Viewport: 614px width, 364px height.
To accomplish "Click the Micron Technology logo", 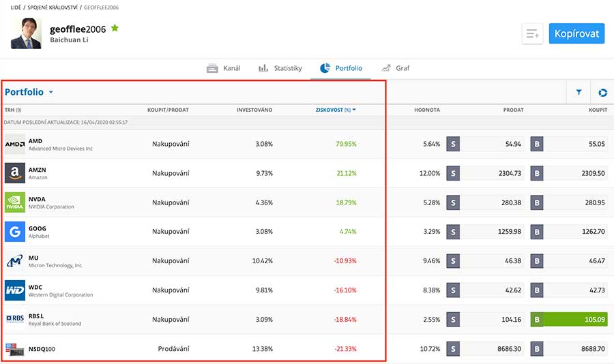I will [x=15, y=261].
